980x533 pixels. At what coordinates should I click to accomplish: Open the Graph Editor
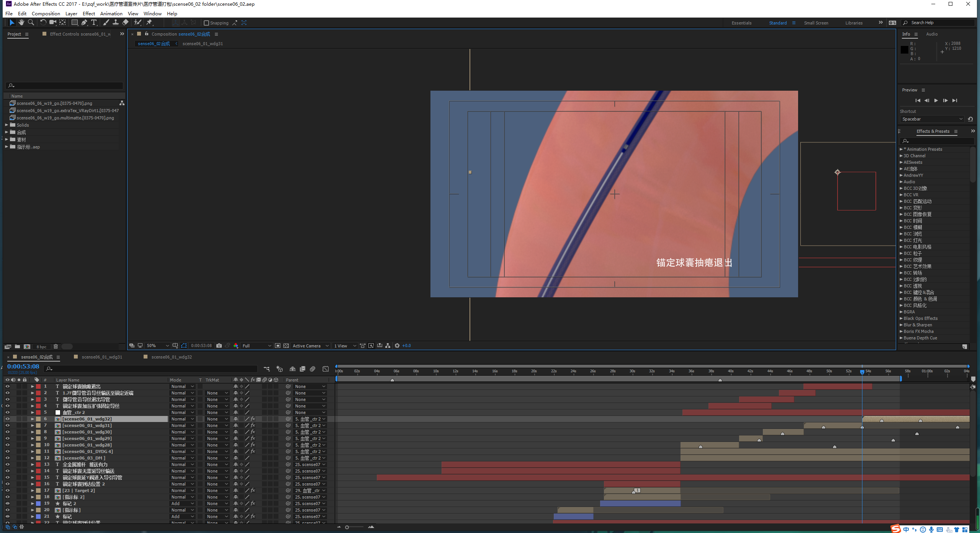point(326,369)
